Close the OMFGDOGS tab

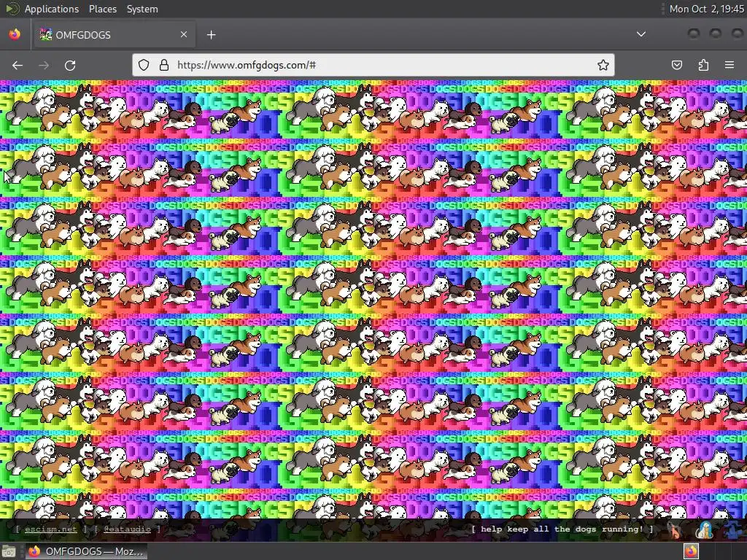(x=184, y=34)
